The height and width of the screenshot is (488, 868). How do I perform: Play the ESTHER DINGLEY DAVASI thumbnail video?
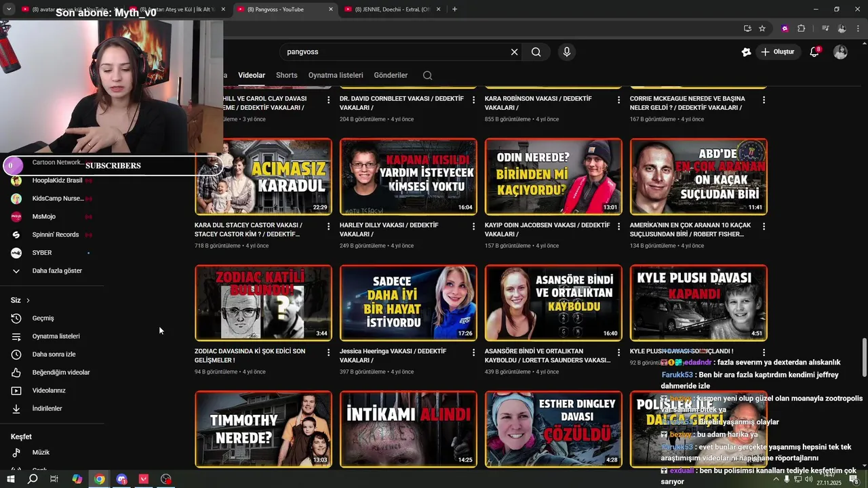point(553,429)
